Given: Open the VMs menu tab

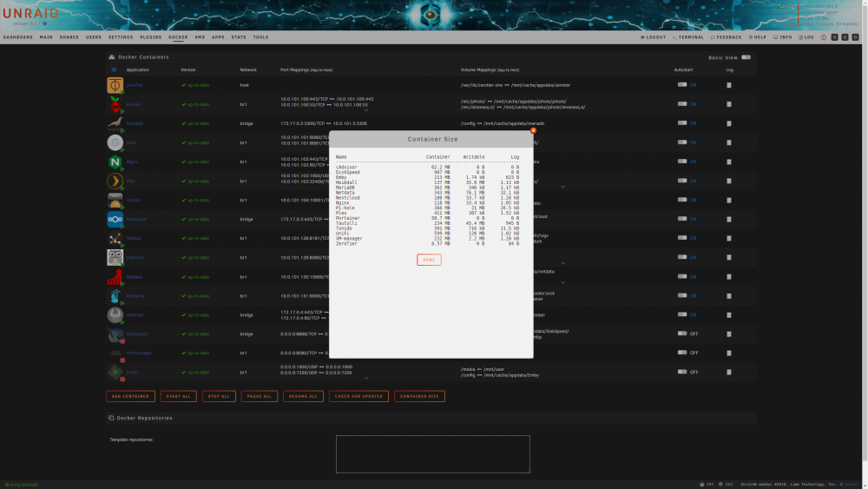Looking at the screenshot, I should pos(200,37).
